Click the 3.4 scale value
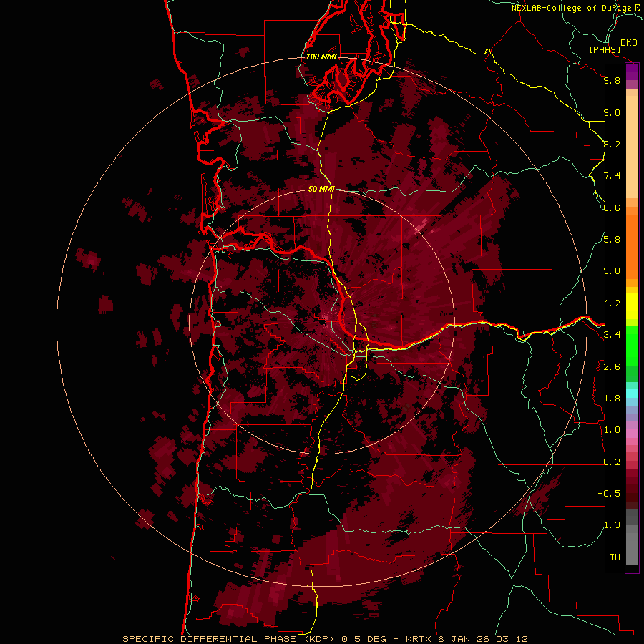The width and height of the screenshot is (644, 644). point(612,335)
